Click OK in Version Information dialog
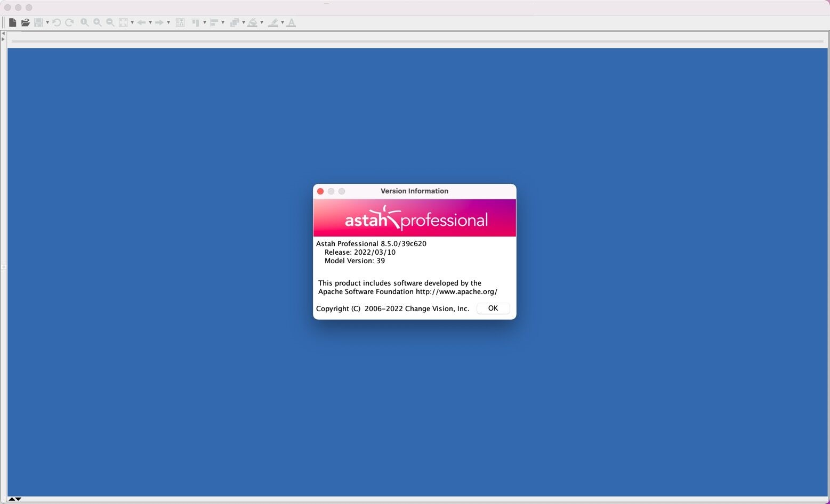The height and width of the screenshot is (504, 830). click(x=493, y=308)
